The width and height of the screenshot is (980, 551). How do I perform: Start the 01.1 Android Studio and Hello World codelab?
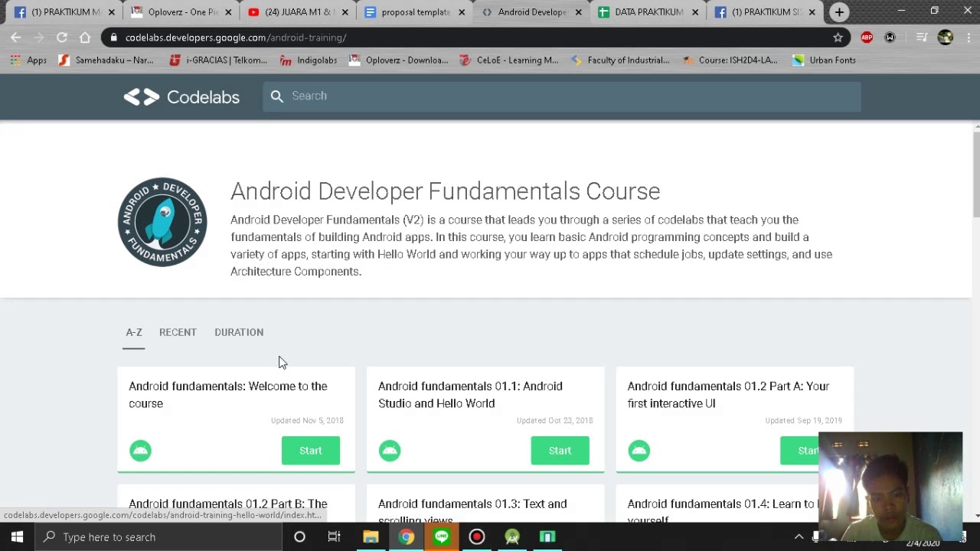point(560,451)
